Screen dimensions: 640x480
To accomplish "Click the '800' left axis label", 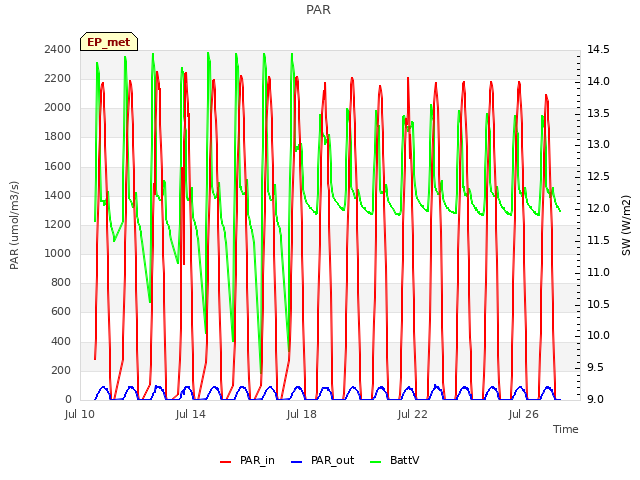I will 61,282.
